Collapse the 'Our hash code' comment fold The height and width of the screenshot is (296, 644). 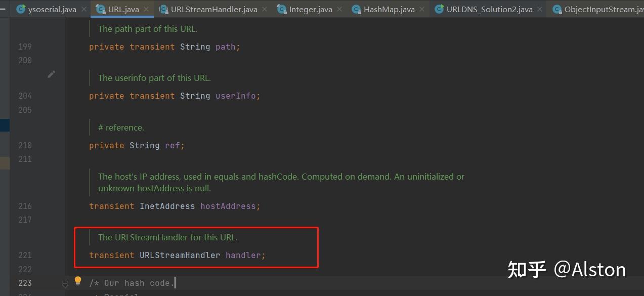click(65, 284)
